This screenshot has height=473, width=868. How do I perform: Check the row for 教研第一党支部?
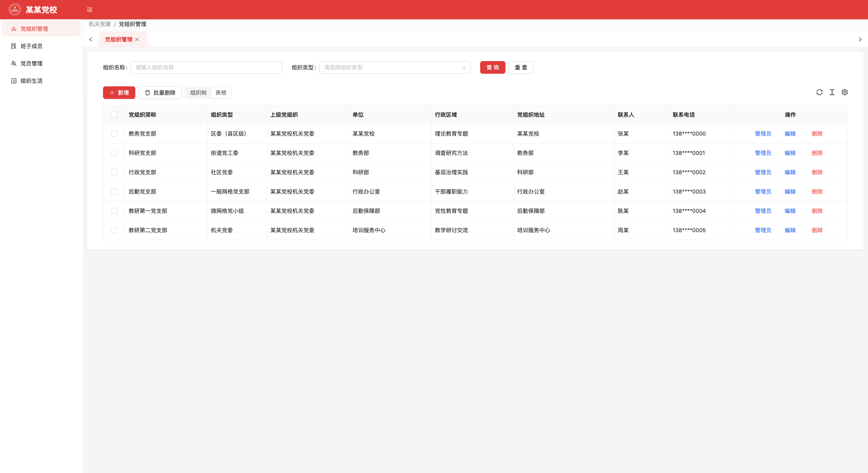click(x=114, y=211)
